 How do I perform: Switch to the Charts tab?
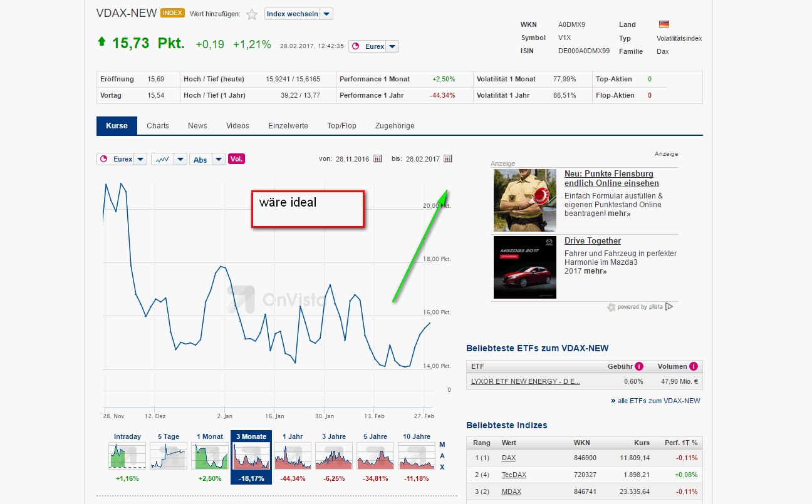[158, 126]
